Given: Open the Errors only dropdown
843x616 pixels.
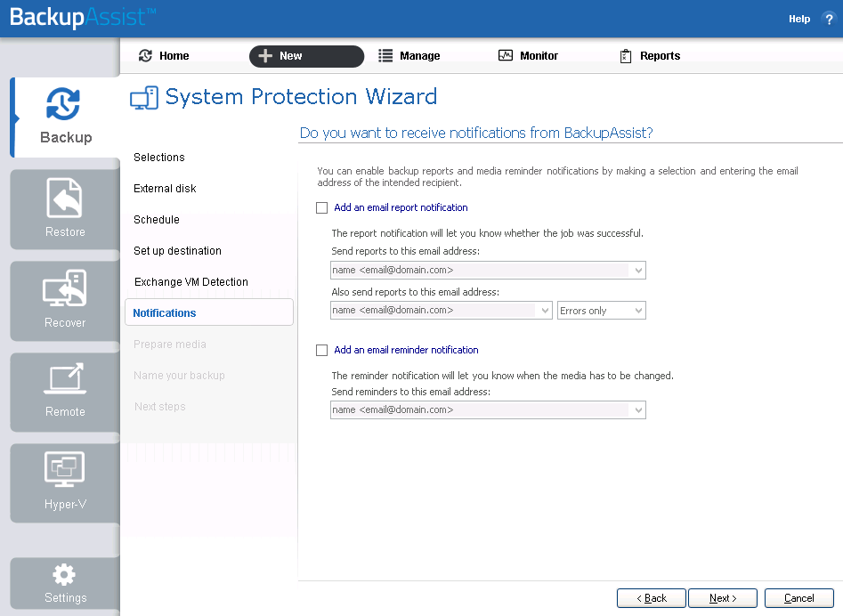Looking at the screenshot, I should tap(601, 311).
